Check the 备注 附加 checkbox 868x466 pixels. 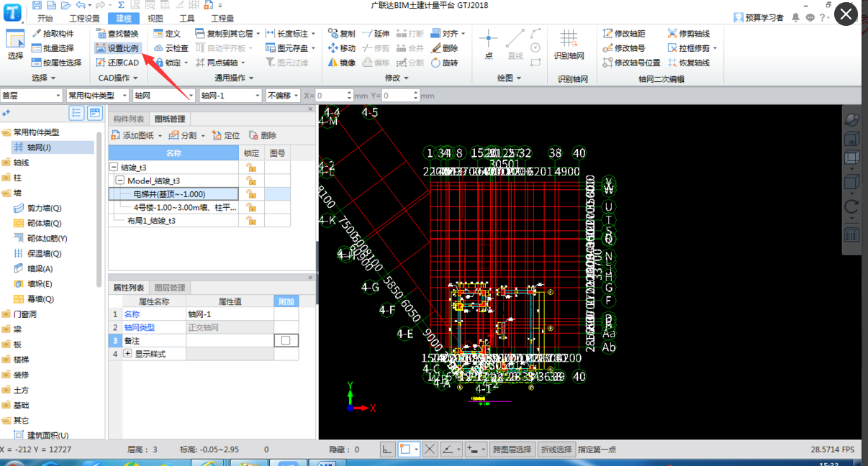coord(286,341)
